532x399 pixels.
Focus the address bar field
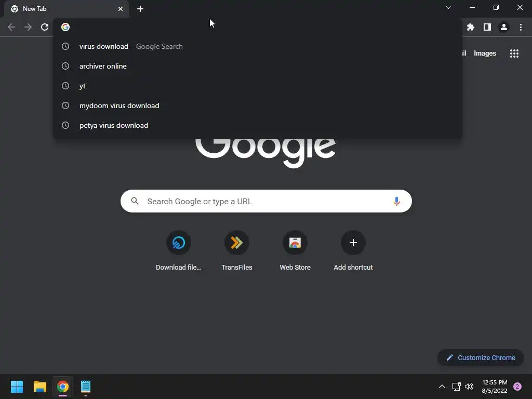click(x=258, y=27)
